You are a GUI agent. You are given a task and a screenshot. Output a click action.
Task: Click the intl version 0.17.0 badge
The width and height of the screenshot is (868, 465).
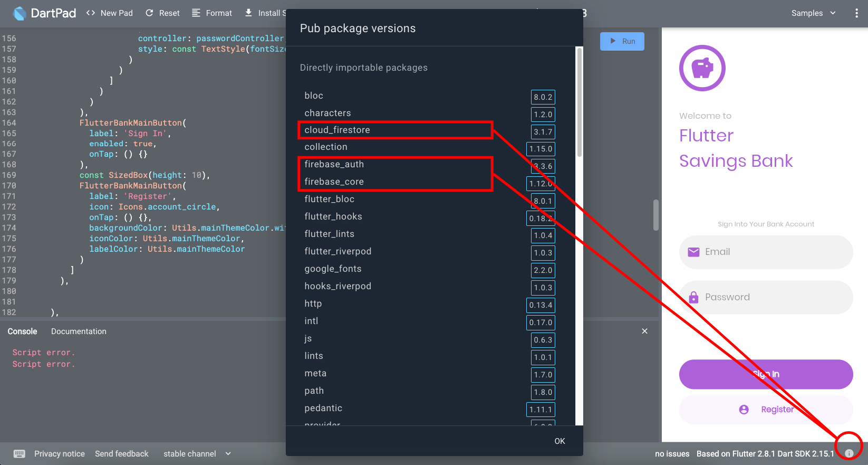(541, 322)
